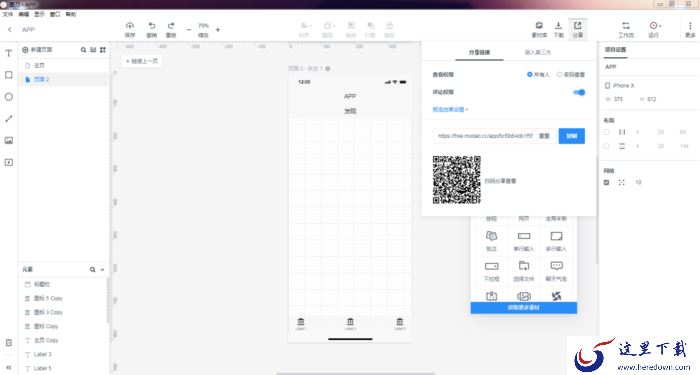
Task: Click the Undo arrow icon
Action: point(152,25)
